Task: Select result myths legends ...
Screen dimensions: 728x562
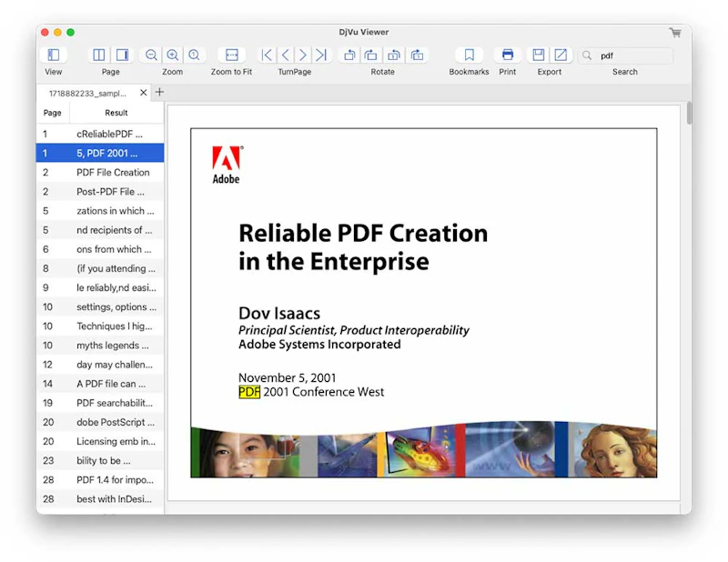Action: [100, 346]
